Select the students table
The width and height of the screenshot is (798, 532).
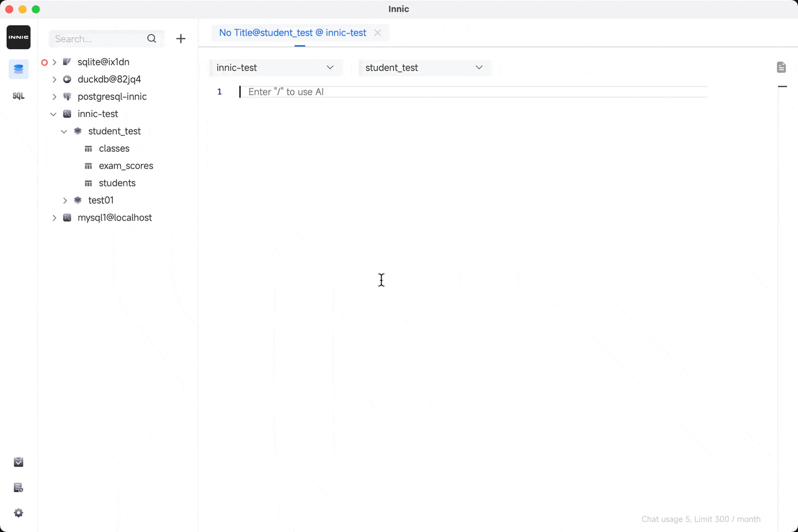[117, 183]
